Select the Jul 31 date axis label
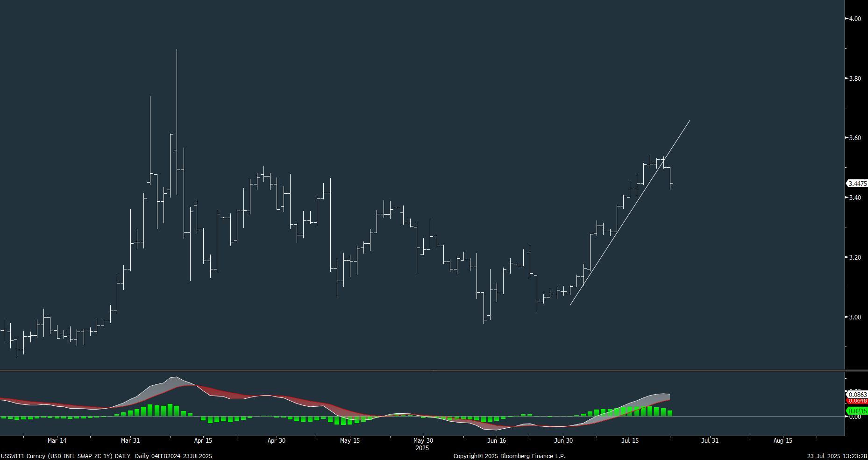Image resolution: width=868 pixels, height=460 pixels. tap(710, 440)
